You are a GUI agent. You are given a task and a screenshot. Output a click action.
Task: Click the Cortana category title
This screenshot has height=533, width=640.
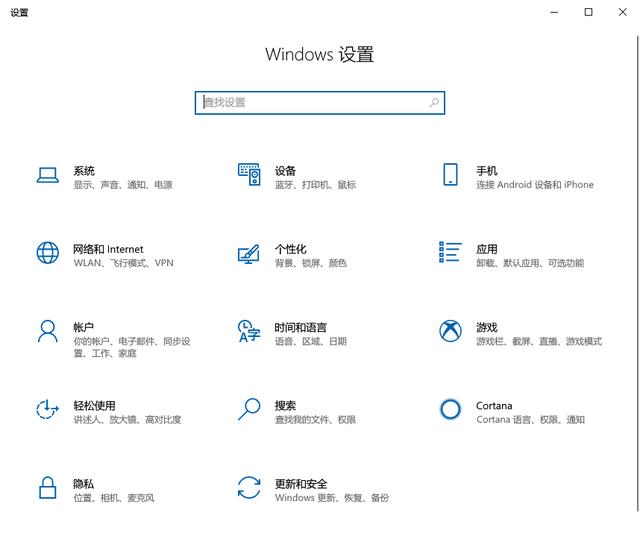pyautogui.click(x=494, y=406)
